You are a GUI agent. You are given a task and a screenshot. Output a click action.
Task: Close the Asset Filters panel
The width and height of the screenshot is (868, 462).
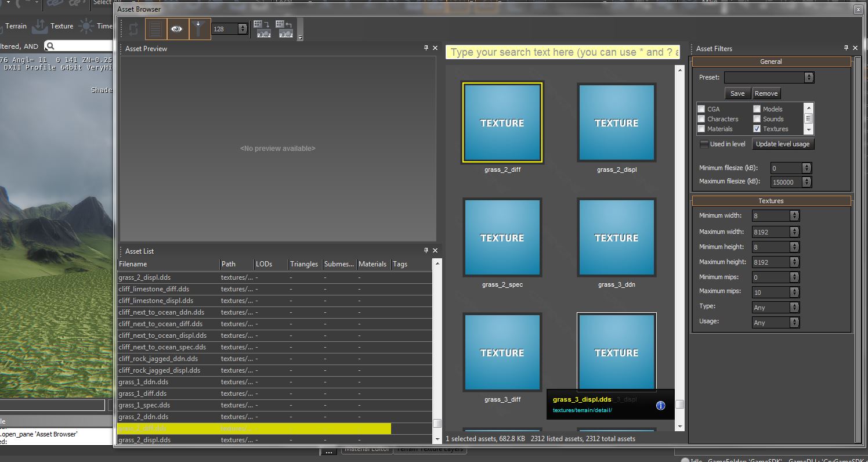[x=855, y=48]
